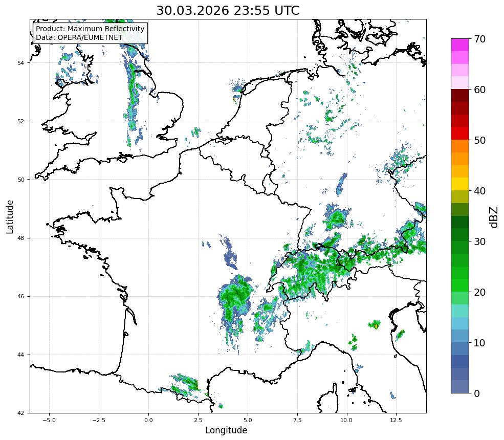504x440 pixels.
Task: Click the latitude tick label 50
Action: pos(21,180)
